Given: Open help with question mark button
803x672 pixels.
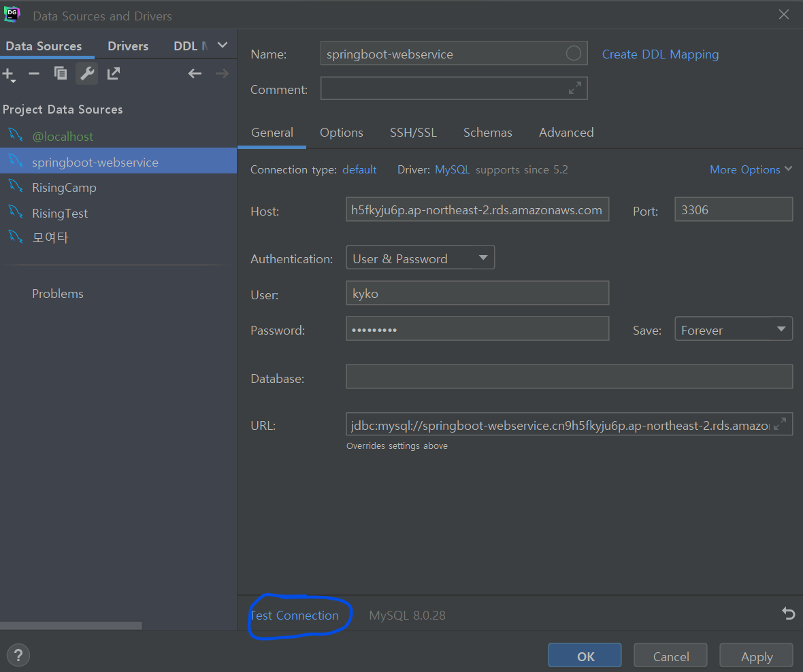Looking at the screenshot, I should click(18, 655).
